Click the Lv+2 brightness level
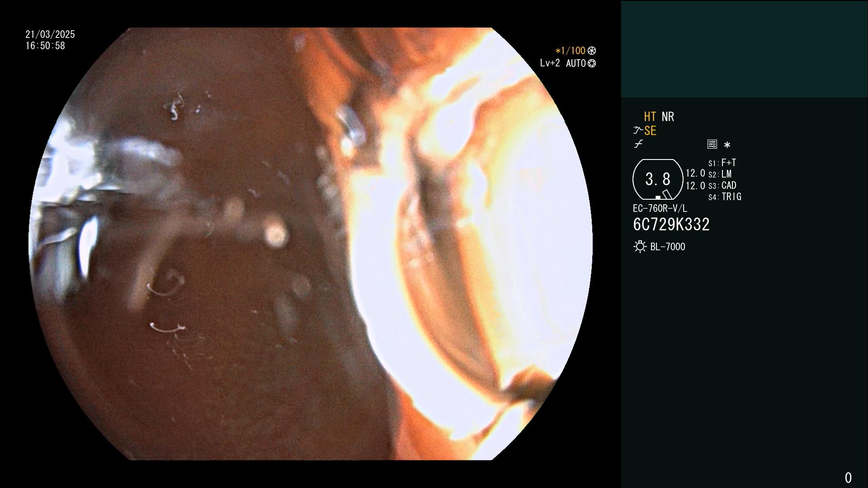The image size is (868, 488). [x=550, y=63]
